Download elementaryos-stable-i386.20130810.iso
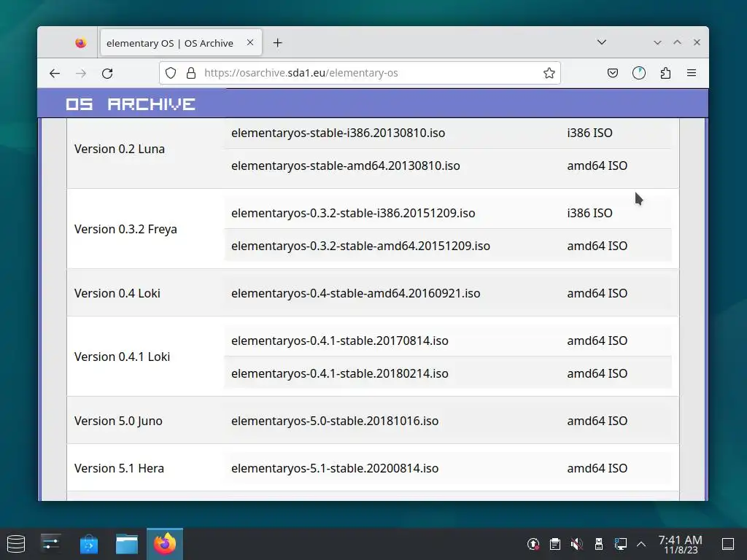747x560 pixels. (x=338, y=133)
